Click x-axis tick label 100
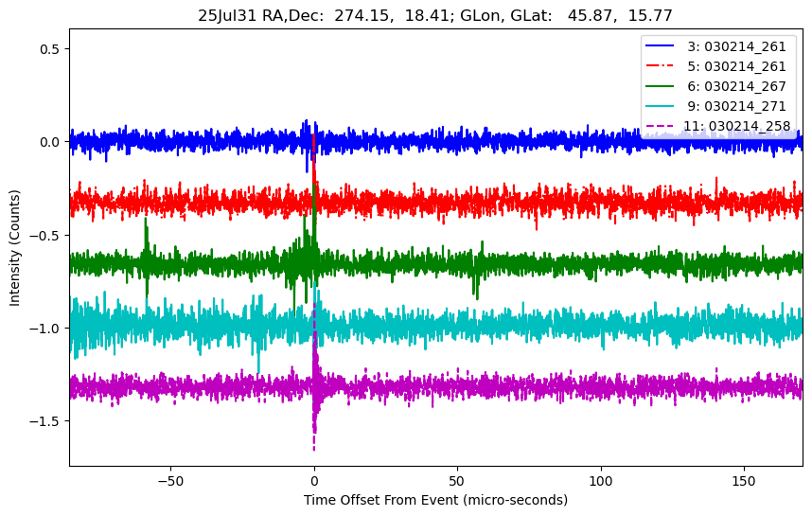The image size is (812, 516). click(x=601, y=481)
